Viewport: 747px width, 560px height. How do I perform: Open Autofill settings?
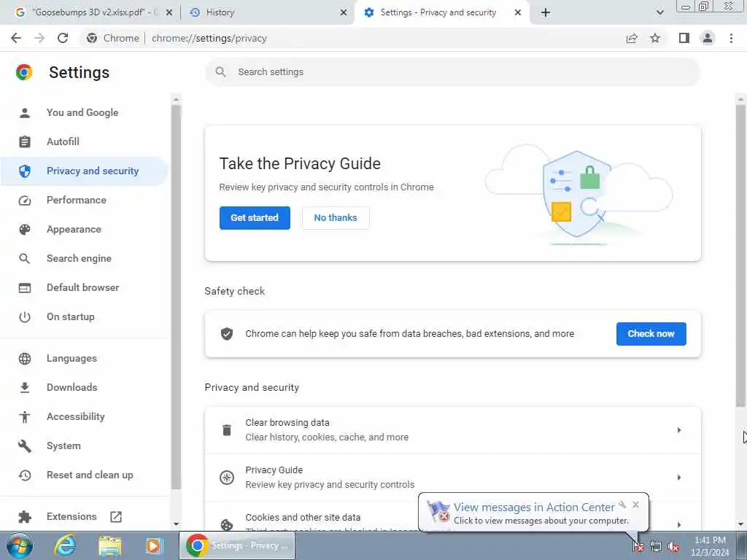click(63, 141)
